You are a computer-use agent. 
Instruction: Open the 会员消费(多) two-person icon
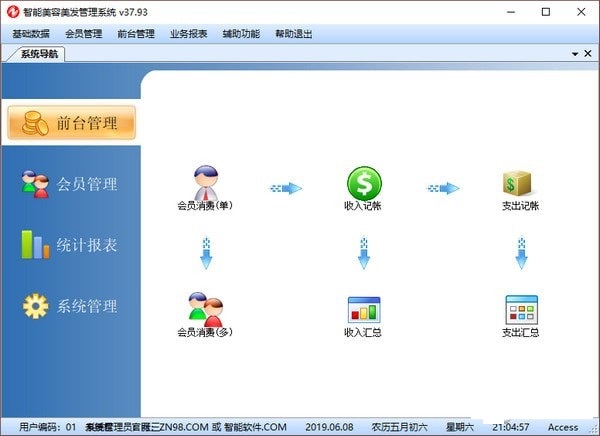click(205, 309)
